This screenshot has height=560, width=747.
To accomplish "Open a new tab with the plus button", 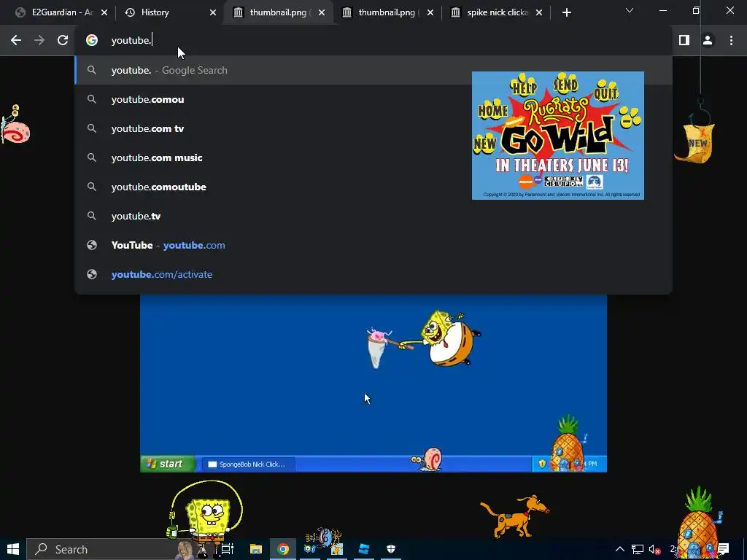I will pos(566,12).
